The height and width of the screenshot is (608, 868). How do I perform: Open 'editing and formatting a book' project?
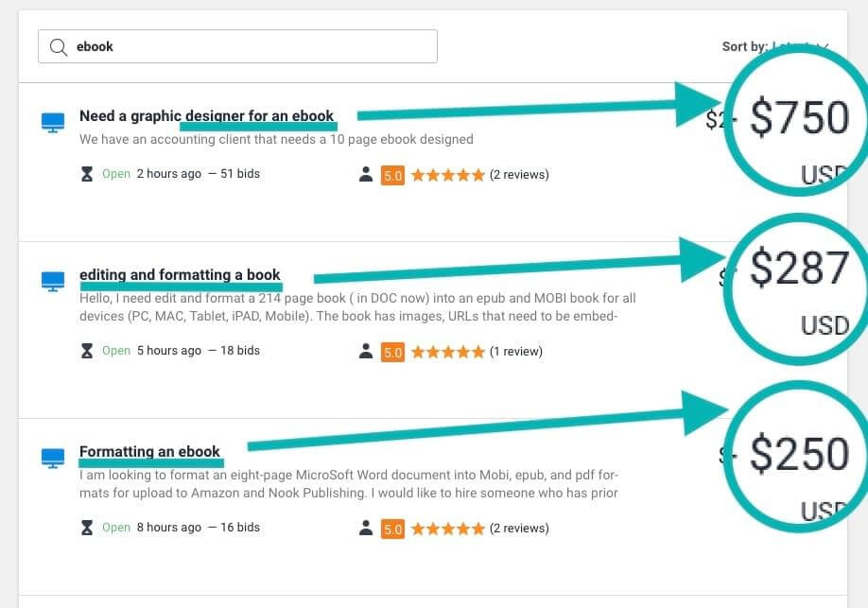pyautogui.click(x=180, y=274)
